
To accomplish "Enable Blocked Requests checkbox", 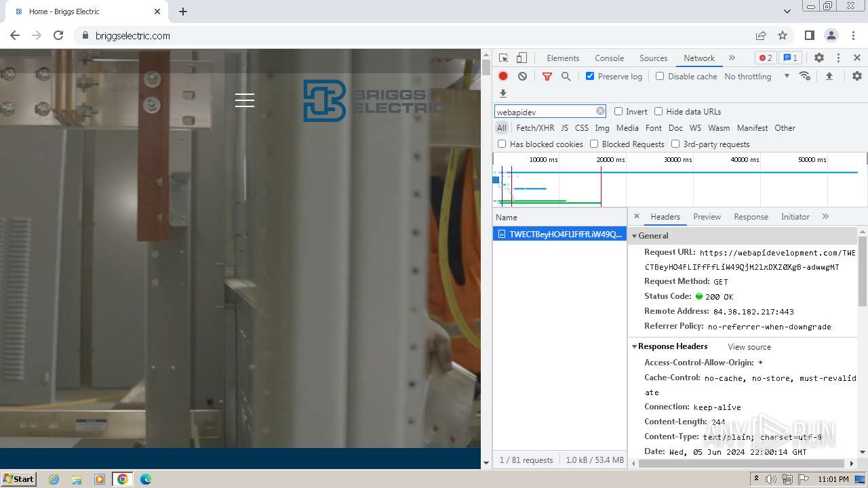I will coord(594,144).
